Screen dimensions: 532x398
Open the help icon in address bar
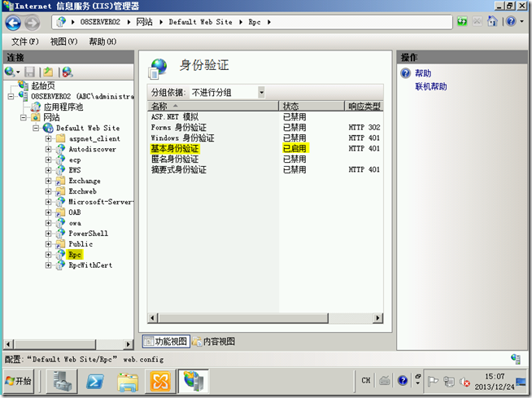coord(511,21)
